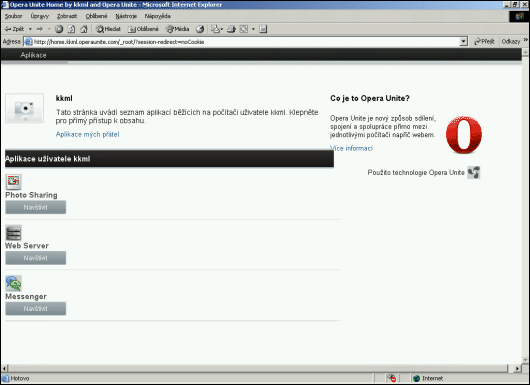The width and height of the screenshot is (530, 385).
Task: Click the Home page icon
Action: (84, 29)
